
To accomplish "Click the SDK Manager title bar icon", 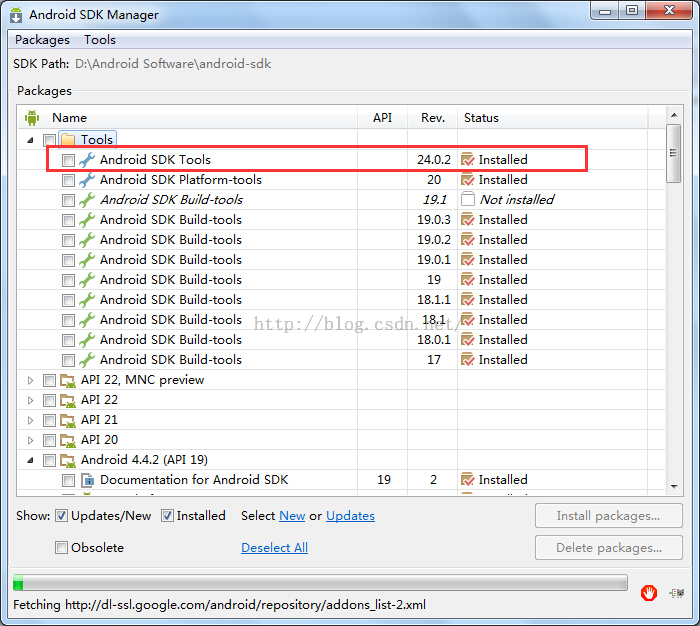I will (x=16, y=15).
